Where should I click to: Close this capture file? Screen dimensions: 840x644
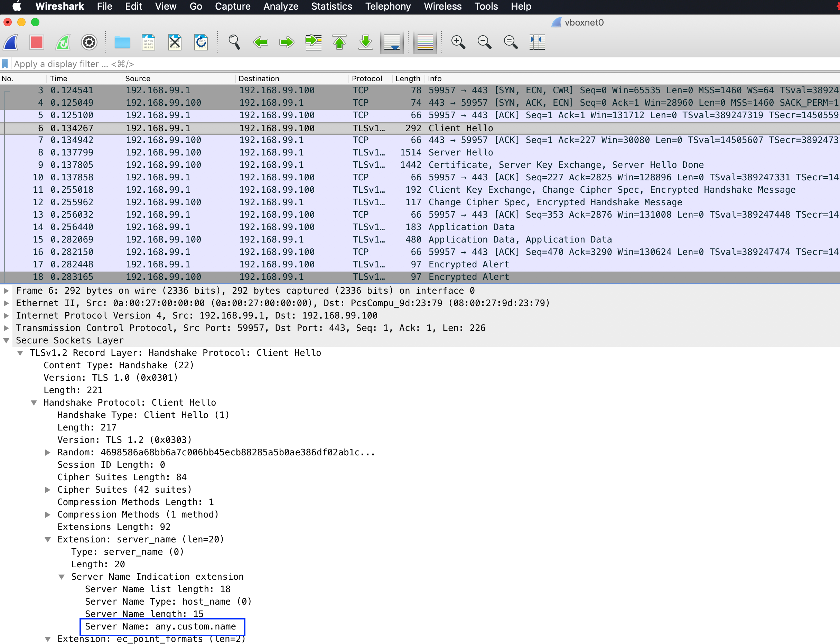175,42
